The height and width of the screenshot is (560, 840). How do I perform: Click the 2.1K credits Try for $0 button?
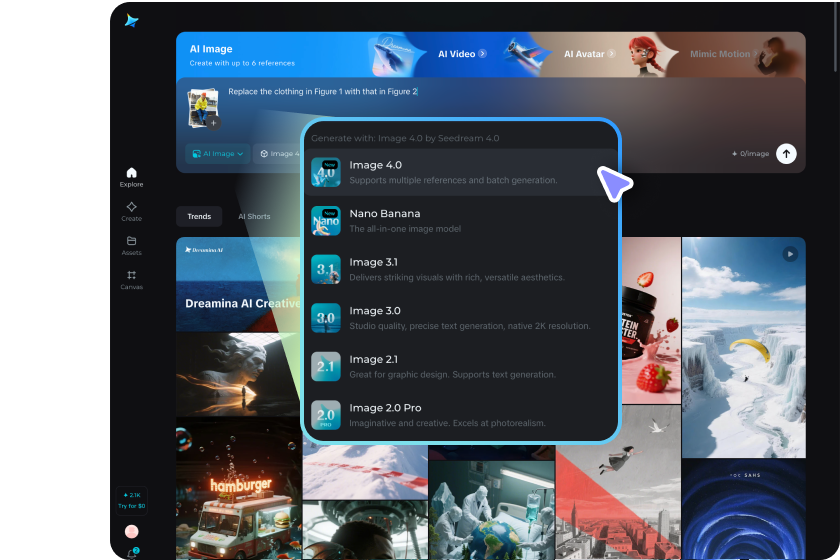(x=131, y=501)
